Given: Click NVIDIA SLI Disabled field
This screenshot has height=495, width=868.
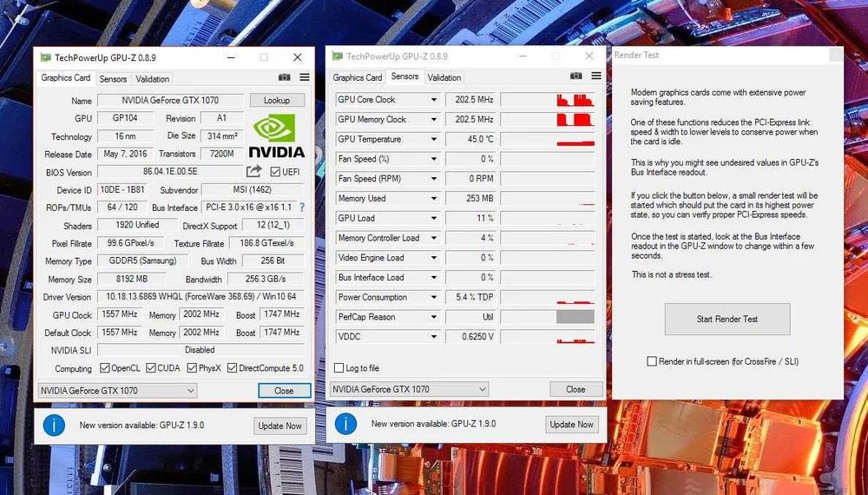Looking at the screenshot, I should 201,350.
